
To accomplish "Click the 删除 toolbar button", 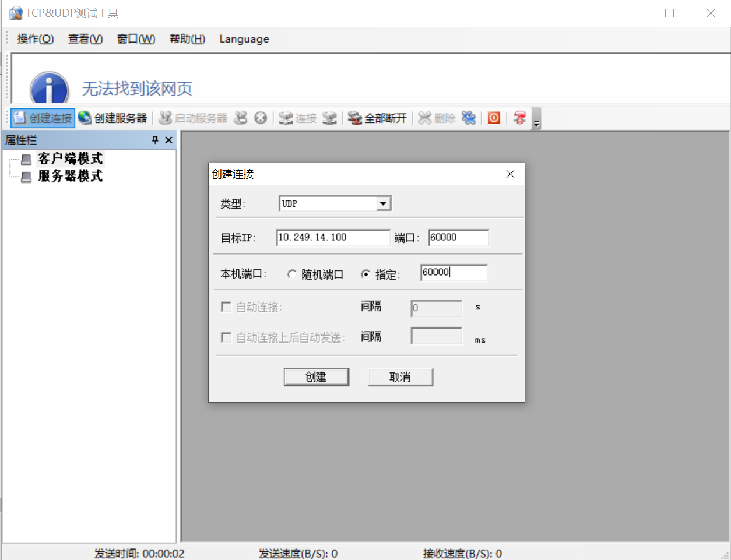I will (437, 118).
